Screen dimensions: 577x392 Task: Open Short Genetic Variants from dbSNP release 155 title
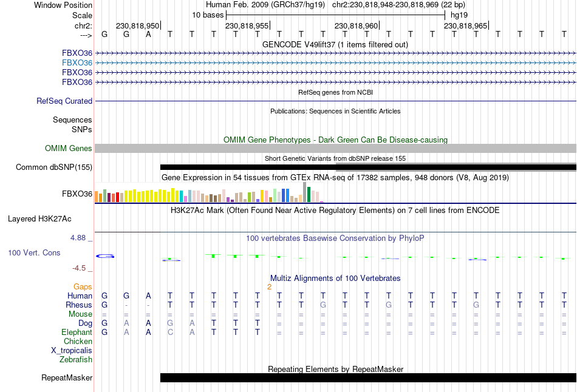(335, 158)
